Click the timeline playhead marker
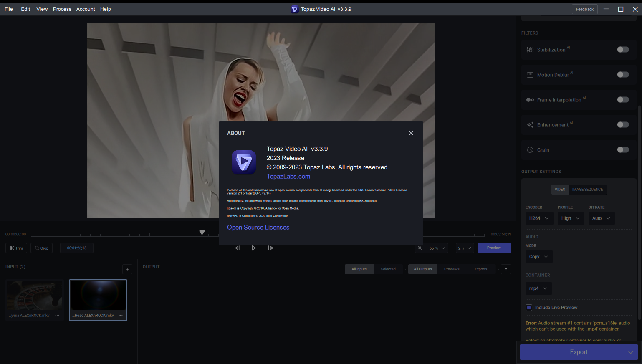The height and width of the screenshot is (364, 642). [202, 232]
